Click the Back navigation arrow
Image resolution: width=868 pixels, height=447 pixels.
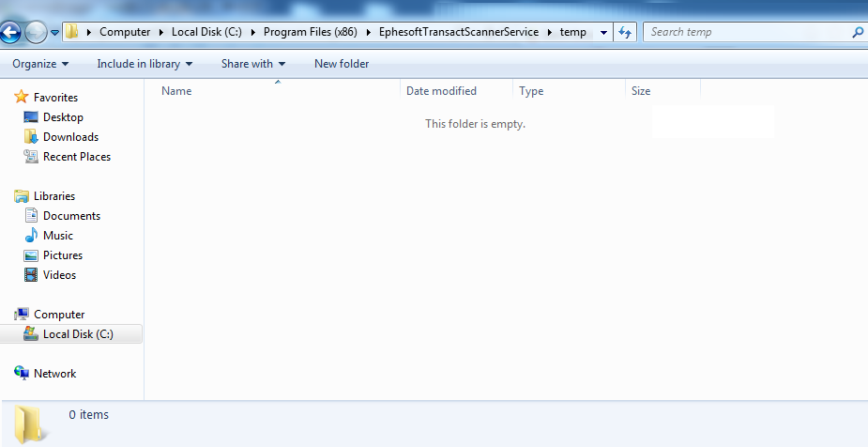(10, 33)
